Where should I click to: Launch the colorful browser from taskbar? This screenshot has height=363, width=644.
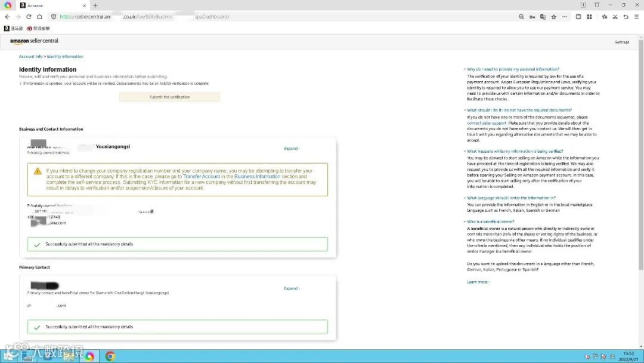tap(89, 356)
